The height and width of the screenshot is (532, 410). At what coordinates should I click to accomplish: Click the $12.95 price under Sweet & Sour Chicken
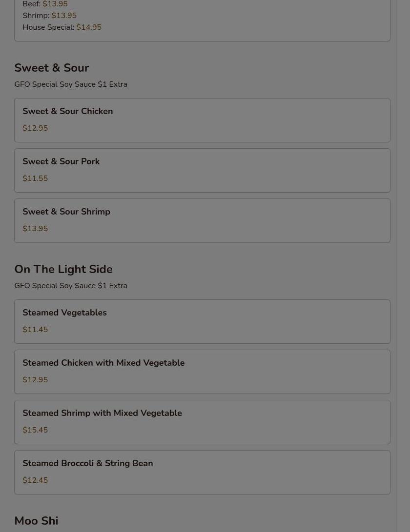[35, 128]
